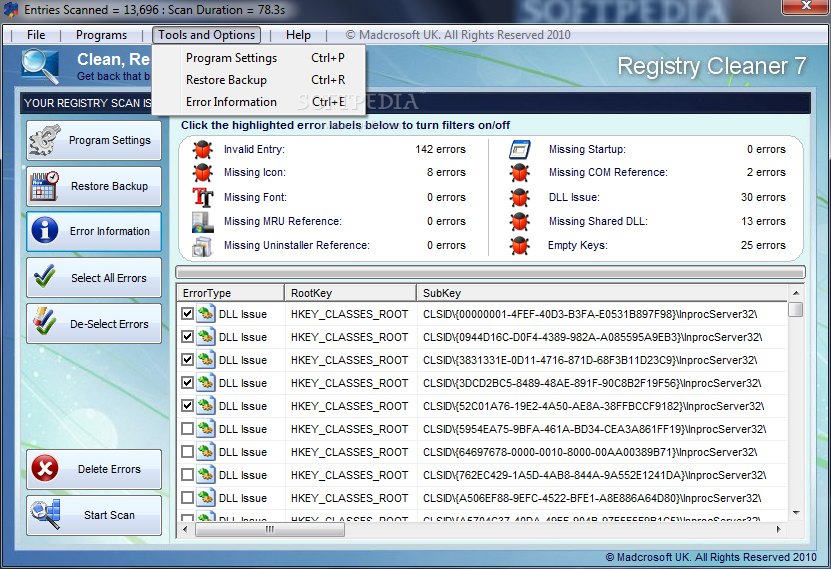The height and width of the screenshot is (569, 831).
Task: Click the Program Settings sidebar button
Action: coord(94,140)
